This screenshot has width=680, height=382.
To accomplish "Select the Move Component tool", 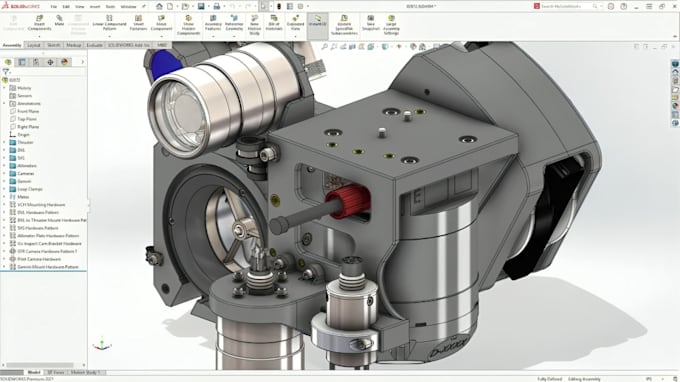I will click(x=161, y=23).
